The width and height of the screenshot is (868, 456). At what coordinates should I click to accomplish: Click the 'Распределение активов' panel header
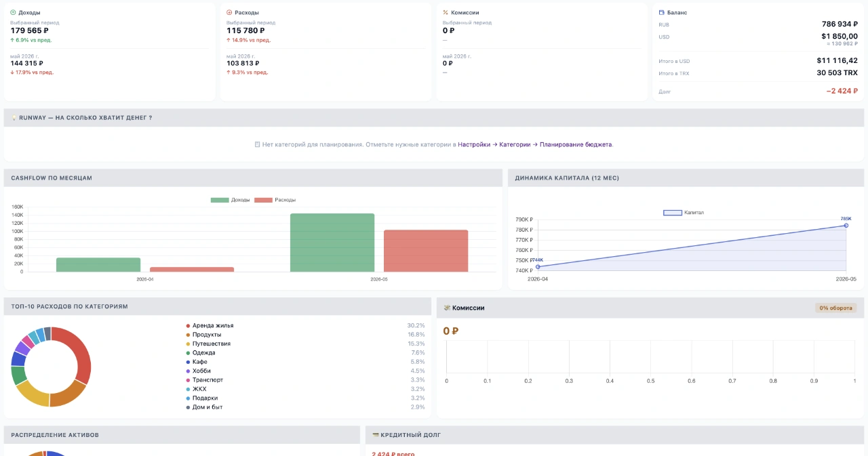(182, 435)
